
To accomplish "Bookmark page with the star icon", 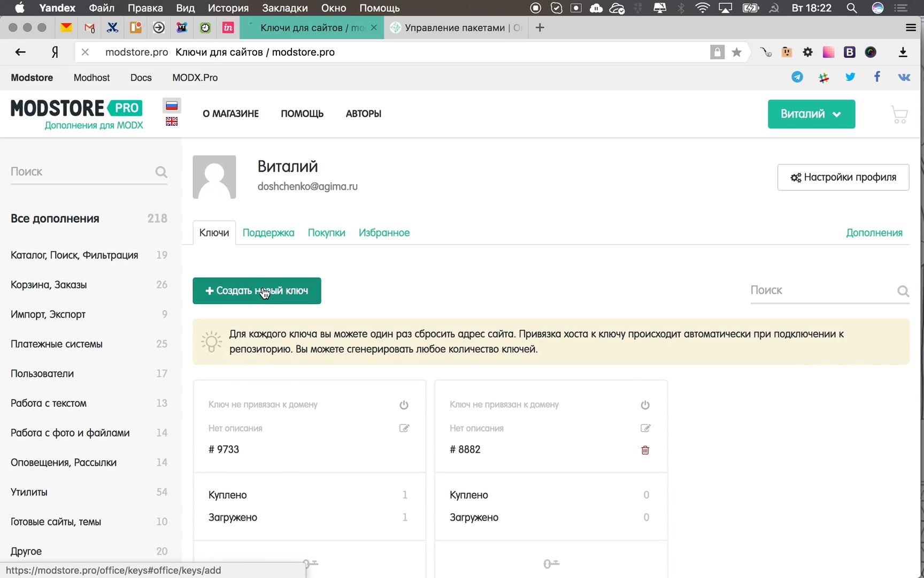I will 736,52.
